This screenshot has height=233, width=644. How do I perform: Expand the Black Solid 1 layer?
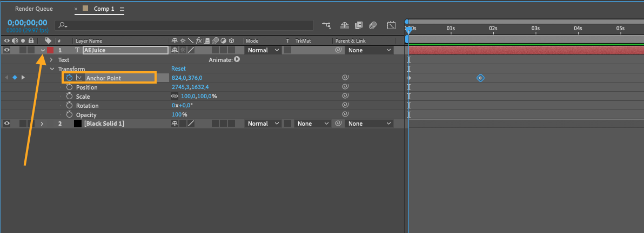[x=42, y=124]
